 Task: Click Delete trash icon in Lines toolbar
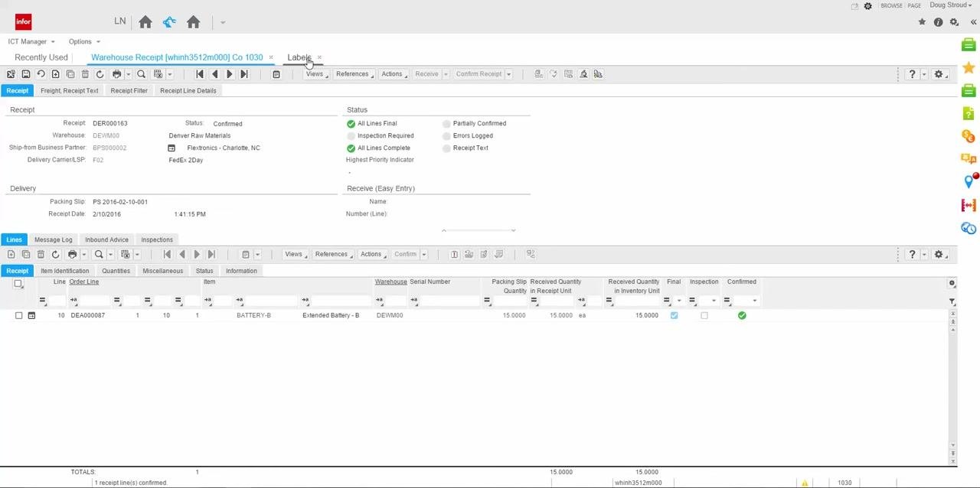tap(41, 254)
